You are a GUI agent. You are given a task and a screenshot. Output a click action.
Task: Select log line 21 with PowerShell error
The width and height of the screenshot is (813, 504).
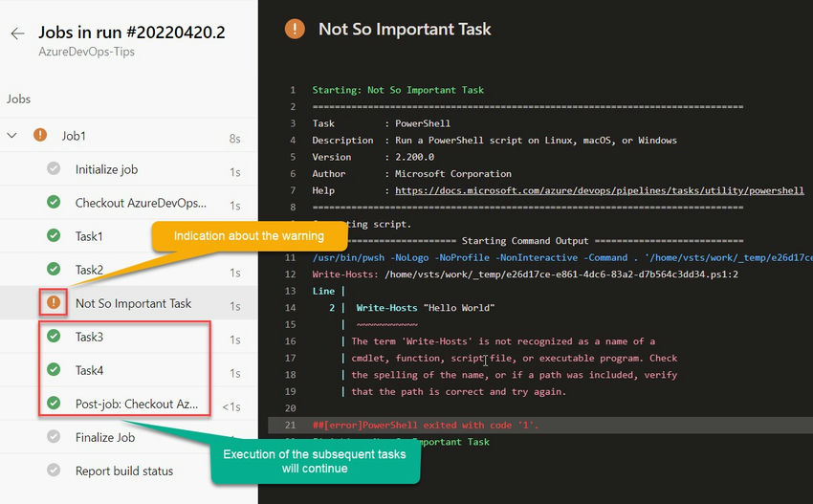540,426
